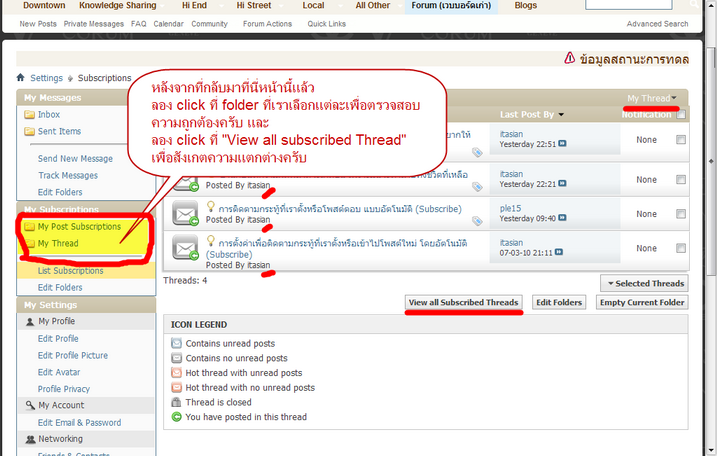Open the Inbox folder icon
The image size is (717, 456).
click(x=29, y=115)
